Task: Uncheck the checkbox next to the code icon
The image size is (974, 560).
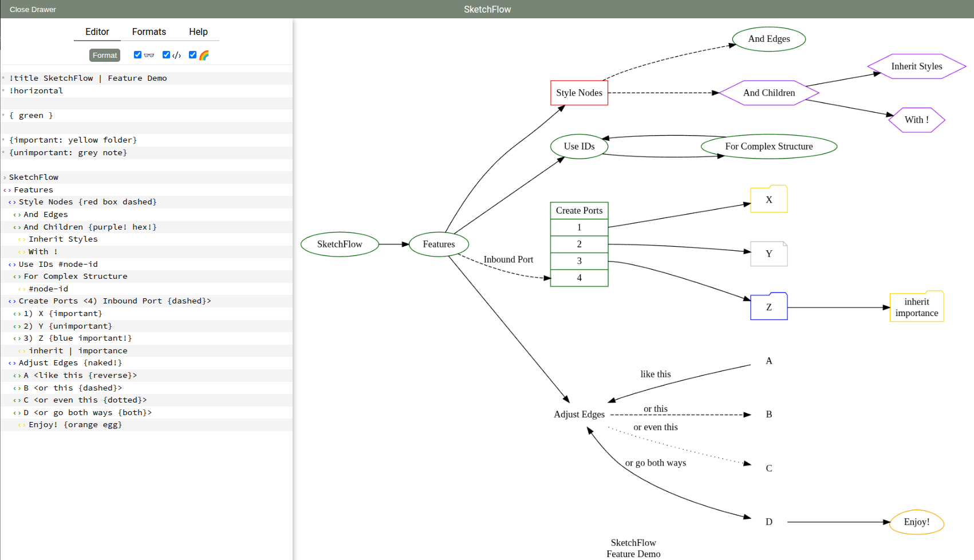Action: click(166, 55)
